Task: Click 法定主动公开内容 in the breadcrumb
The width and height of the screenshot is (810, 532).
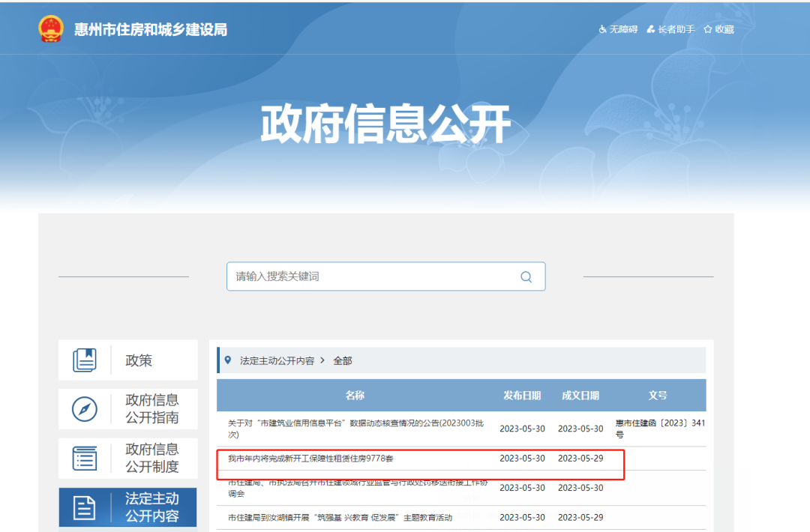Action: point(277,360)
